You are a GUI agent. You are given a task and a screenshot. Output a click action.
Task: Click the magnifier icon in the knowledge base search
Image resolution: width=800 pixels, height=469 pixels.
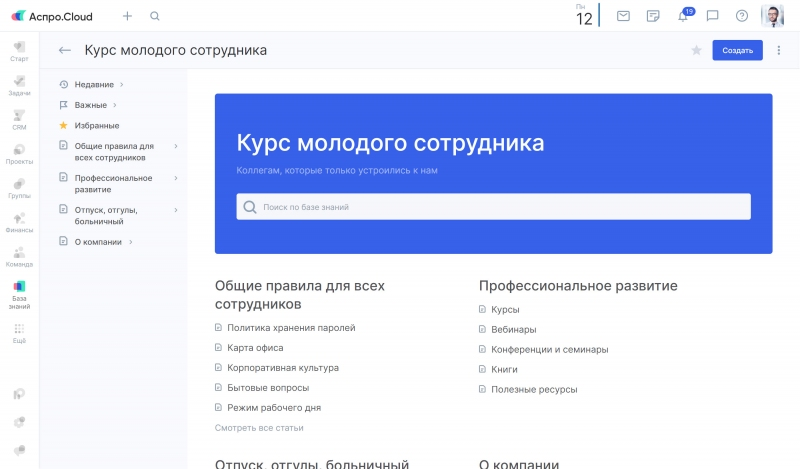pos(250,207)
